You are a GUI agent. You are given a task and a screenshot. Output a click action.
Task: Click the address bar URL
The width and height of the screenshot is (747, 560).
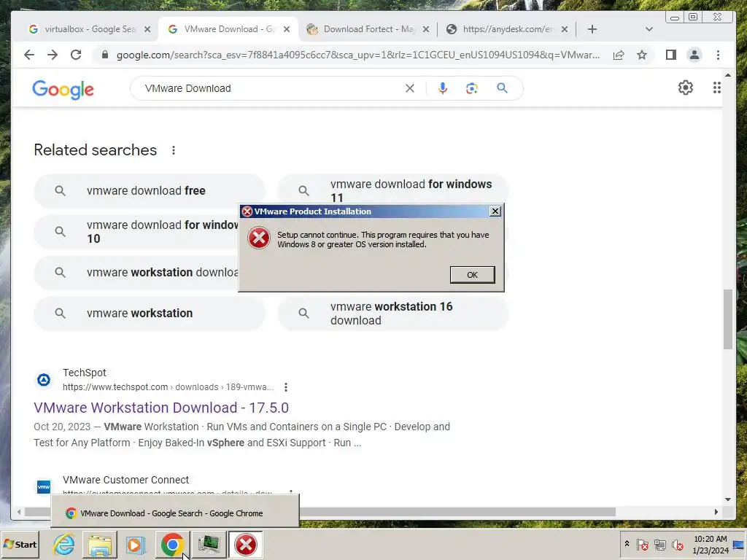(x=357, y=55)
